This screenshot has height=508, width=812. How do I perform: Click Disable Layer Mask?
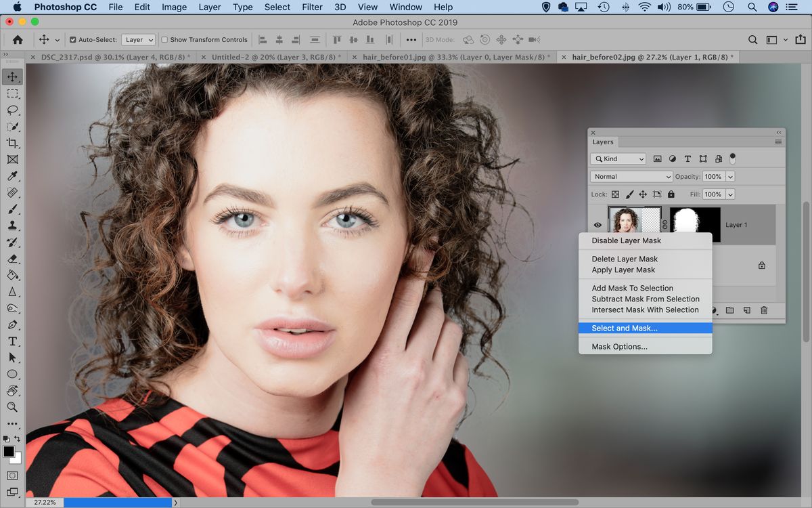pyautogui.click(x=627, y=240)
